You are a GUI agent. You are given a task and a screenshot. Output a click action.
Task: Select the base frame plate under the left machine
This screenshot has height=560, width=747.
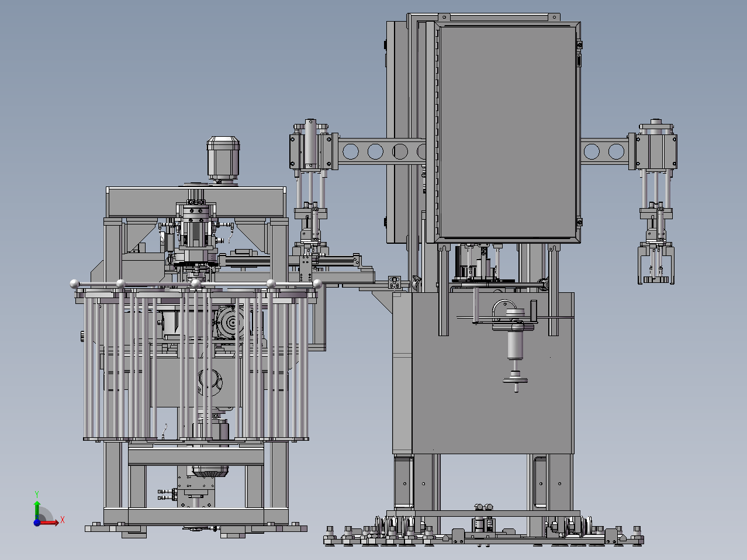pyautogui.click(x=196, y=528)
